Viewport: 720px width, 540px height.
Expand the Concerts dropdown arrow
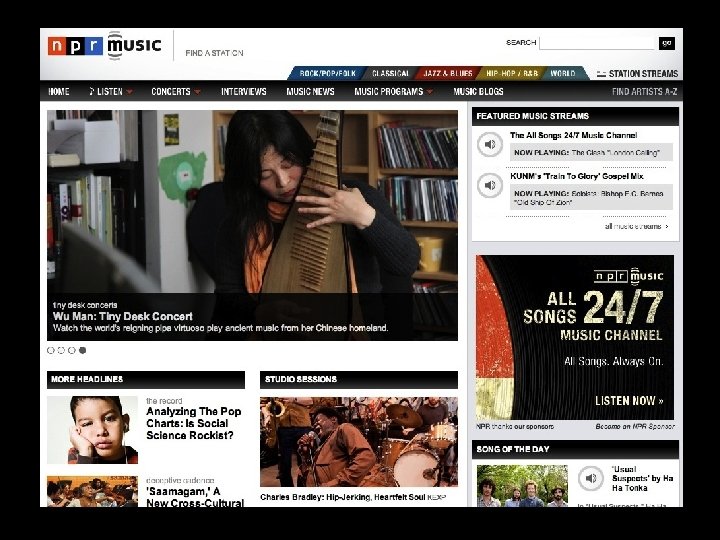(197, 92)
